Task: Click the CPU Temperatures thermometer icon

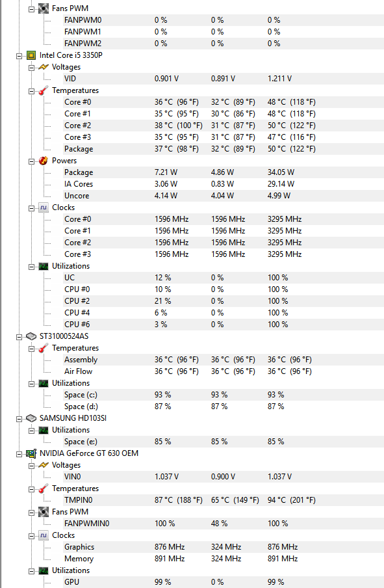Action: tap(44, 90)
